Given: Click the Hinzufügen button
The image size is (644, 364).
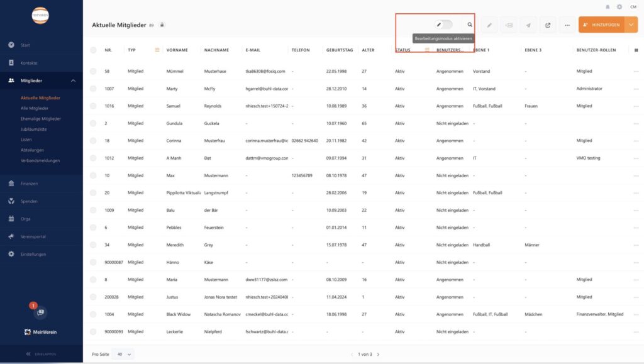Looking at the screenshot, I should pos(601,25).
